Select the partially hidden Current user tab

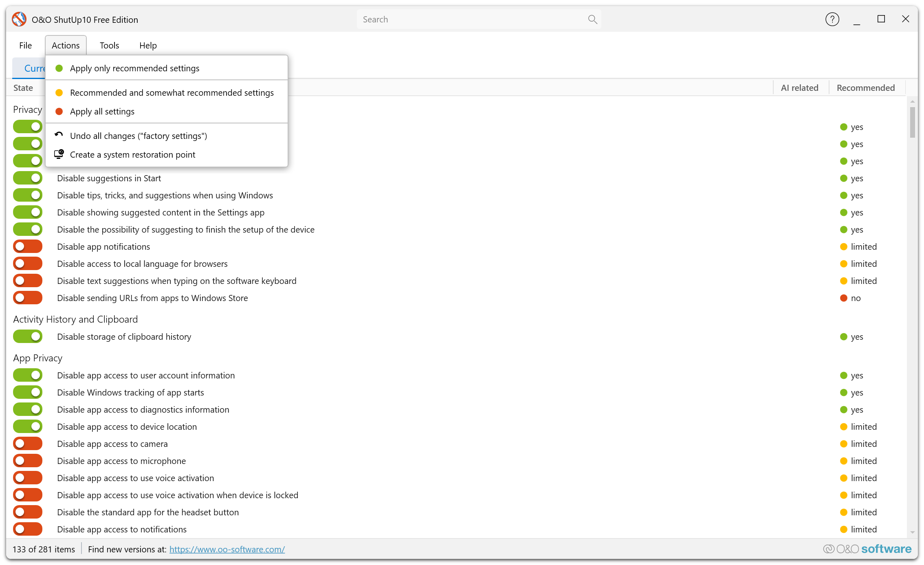tap(29, 68)
